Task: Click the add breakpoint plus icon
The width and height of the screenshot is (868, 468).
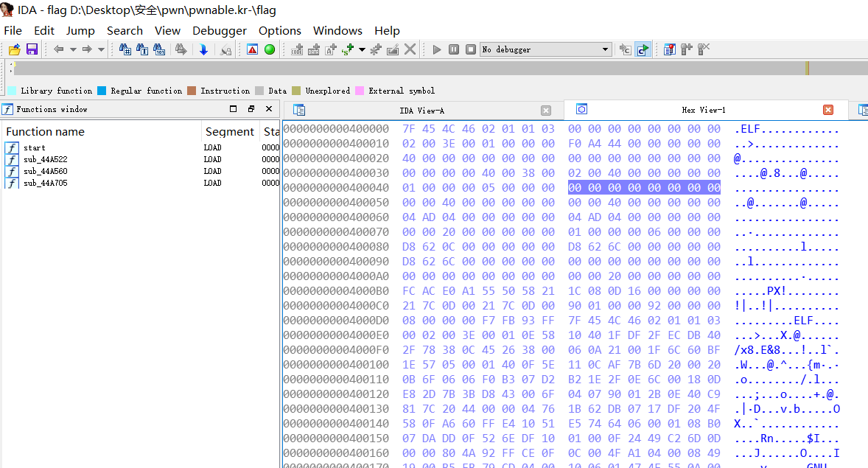Action: point(687,49)
